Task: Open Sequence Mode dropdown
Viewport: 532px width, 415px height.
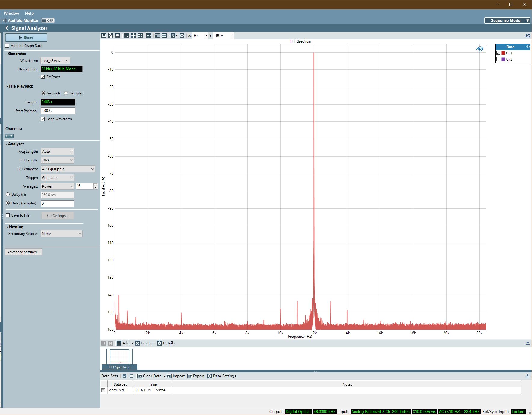Action: pos(507,20)
